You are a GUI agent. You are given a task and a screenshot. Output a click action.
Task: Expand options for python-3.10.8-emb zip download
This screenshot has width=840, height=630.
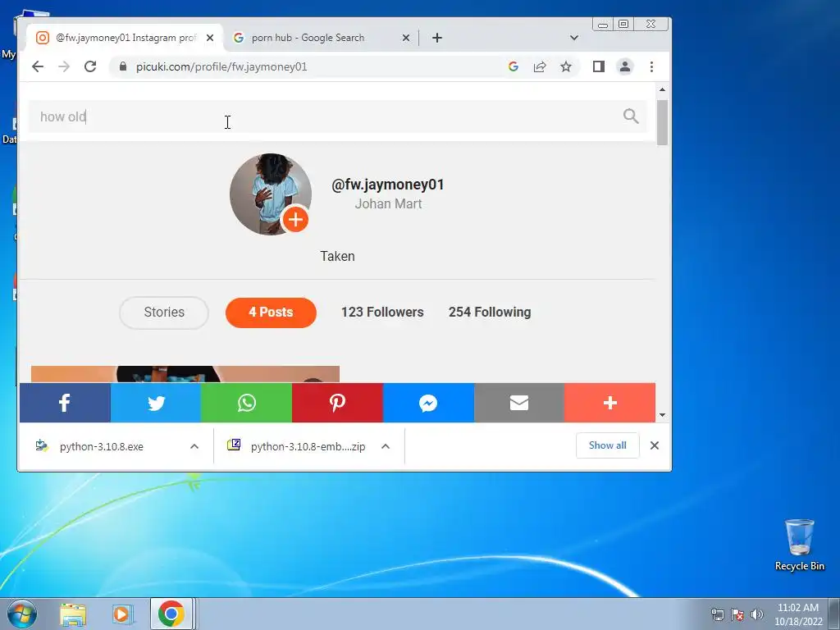pos(386,446)
